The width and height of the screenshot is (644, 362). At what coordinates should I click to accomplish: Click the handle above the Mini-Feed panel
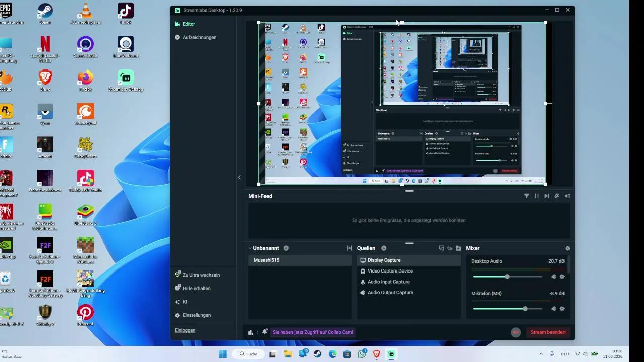(409, 191)
